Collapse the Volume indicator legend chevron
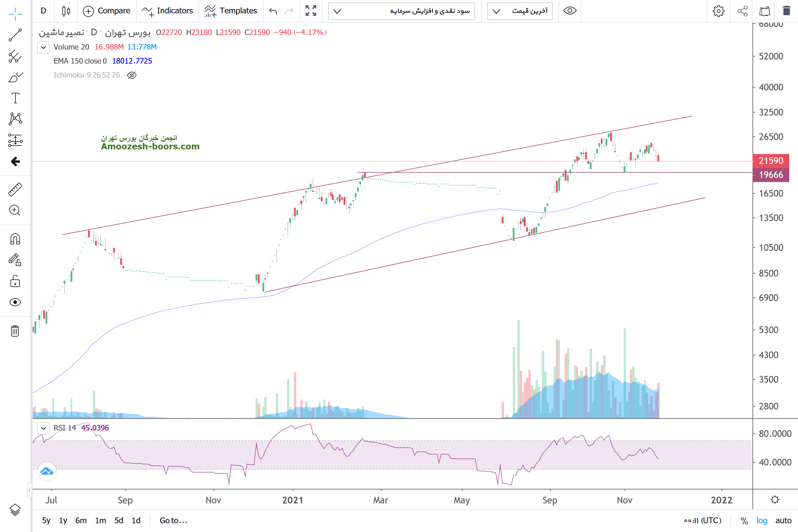798x532 pixels. 43,47
